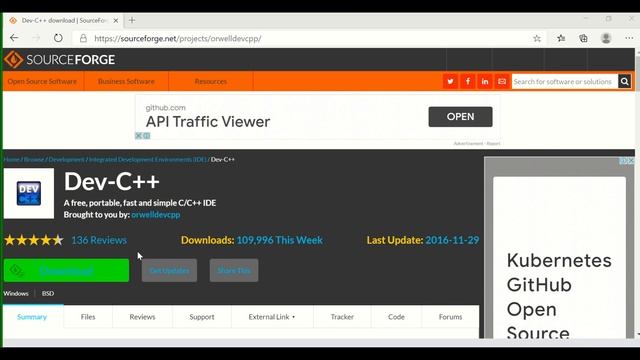Close the Kubernetes sidebar ad

pyautogui.click(x=631, y=161)
